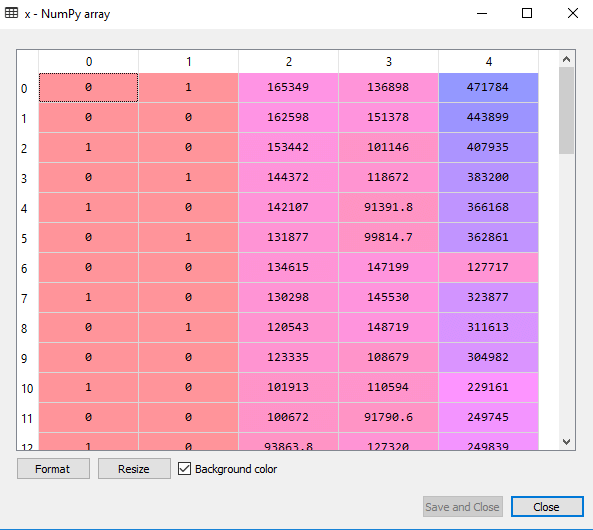Select the cell containing 91391.8

click(388, 207)
